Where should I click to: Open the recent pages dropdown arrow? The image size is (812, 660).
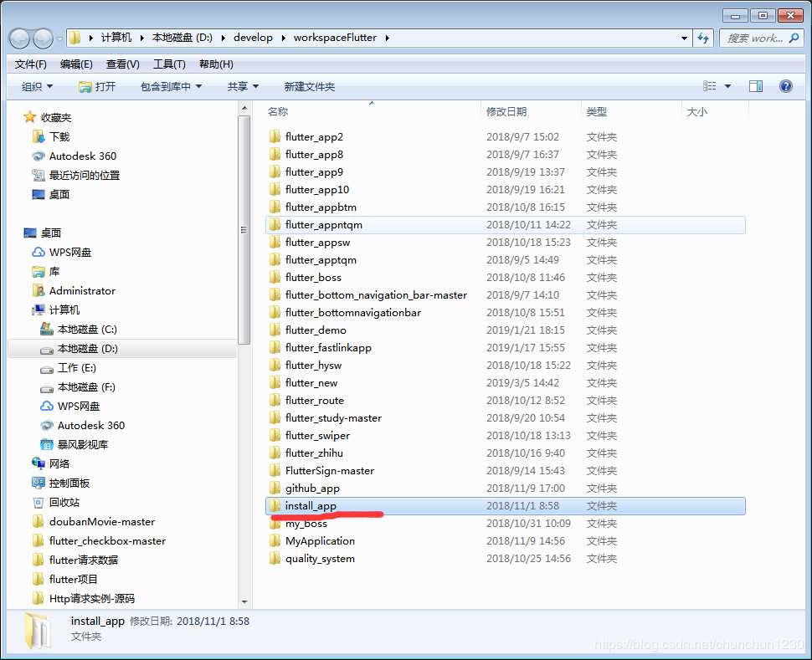pos(59,38)
